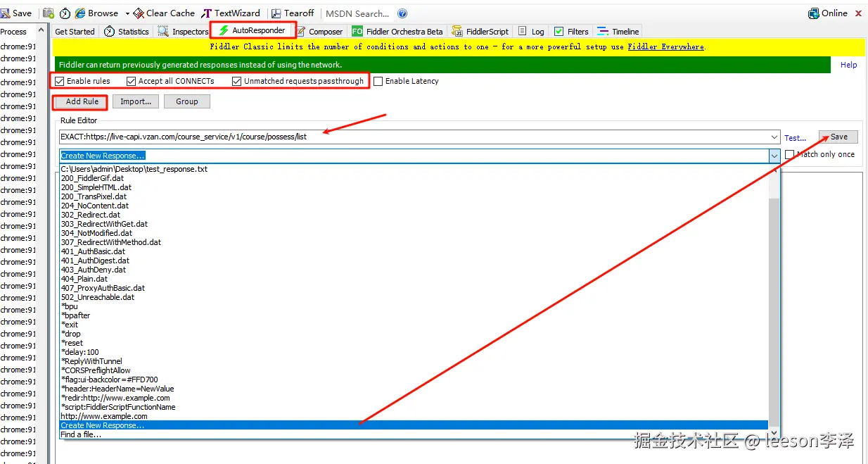Click the Test... link
Screen dimensions: 868x464
tap(796, 138)
